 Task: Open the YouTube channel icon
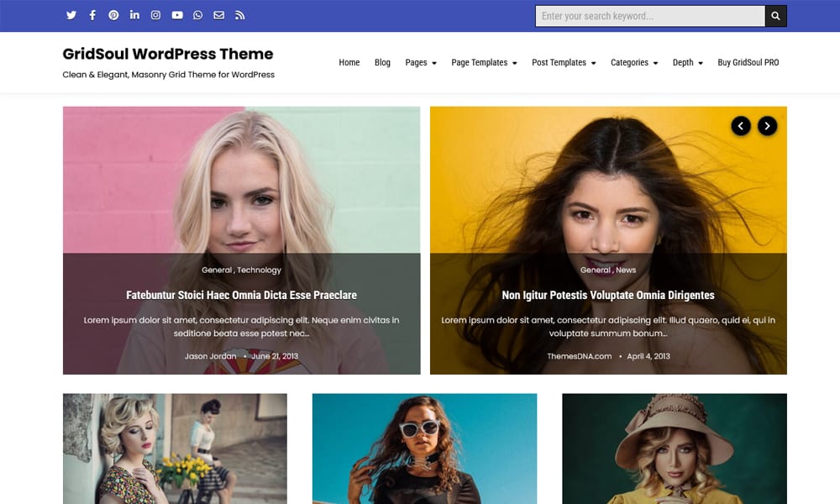177,15
